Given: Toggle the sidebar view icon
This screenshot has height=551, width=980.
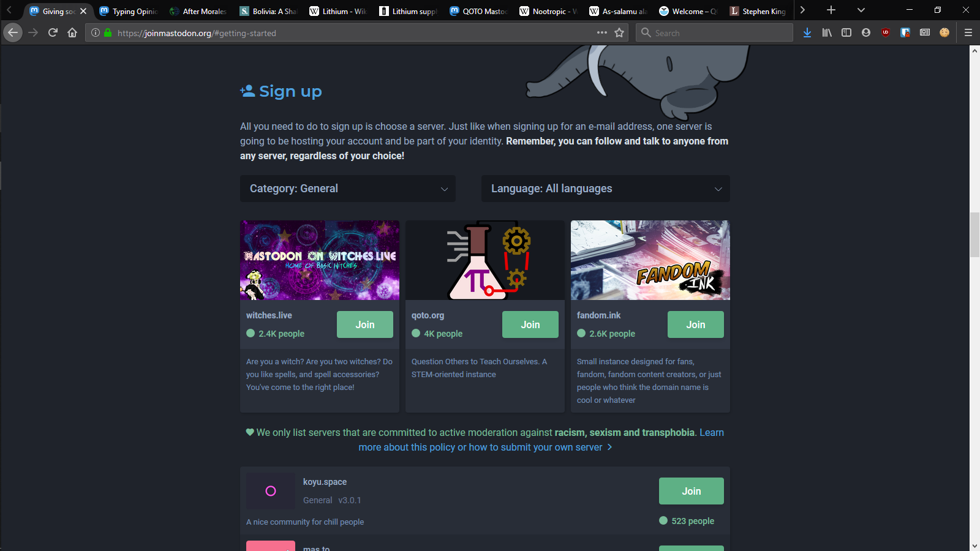Looking at the screenshot, I should pos(846,32).
